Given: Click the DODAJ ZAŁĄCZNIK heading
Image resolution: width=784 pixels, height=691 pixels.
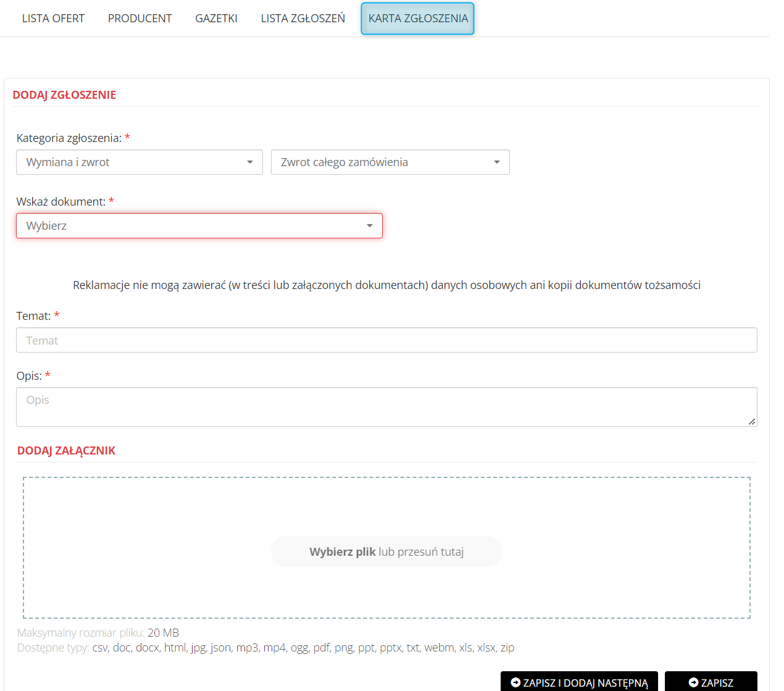Looking at the screenshot, I should click(66, 451).
